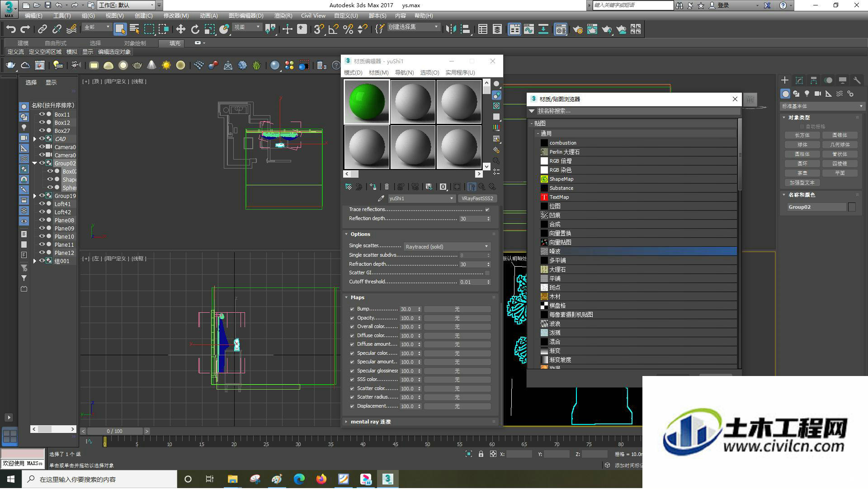Toggle selection lock icon in status bar
The image size is (868, 489).
click(481, 454)
